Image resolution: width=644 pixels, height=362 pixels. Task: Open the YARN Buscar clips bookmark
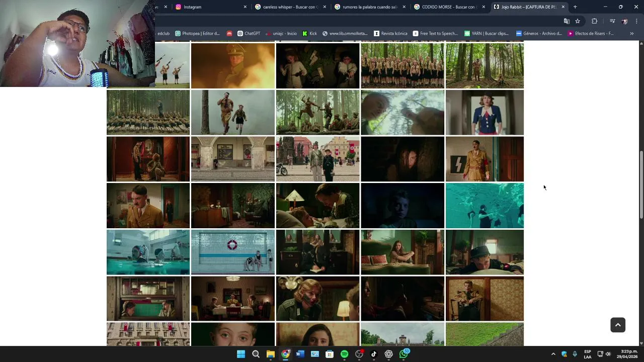[486, 34]
